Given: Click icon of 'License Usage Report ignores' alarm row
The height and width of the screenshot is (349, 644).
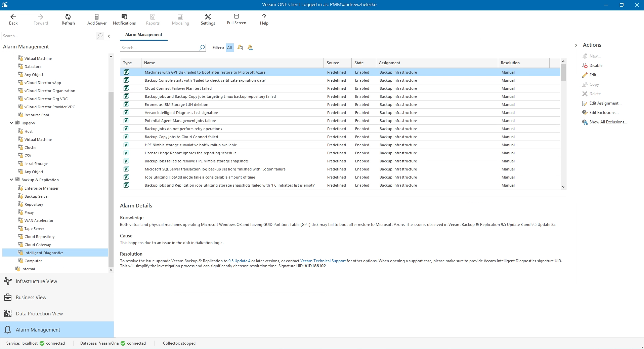Looking at the screenshot, I should coord(126,153).
